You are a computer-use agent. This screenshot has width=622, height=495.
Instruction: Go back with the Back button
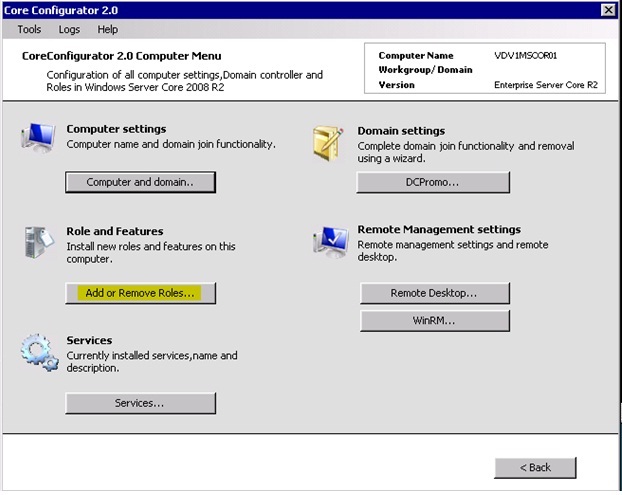point(535,467)
